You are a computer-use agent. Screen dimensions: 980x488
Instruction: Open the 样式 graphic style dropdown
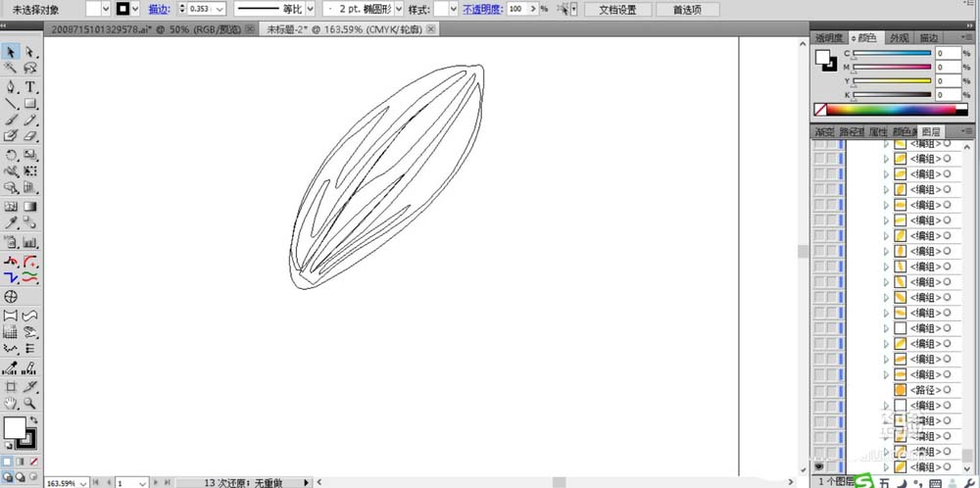click(454, 10)
